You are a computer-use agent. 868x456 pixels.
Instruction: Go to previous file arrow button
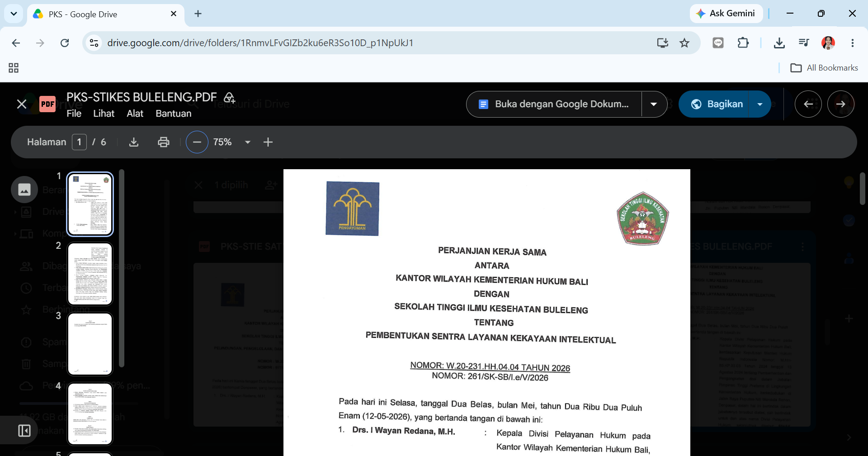pyautogui.click(x=808, y=104)
